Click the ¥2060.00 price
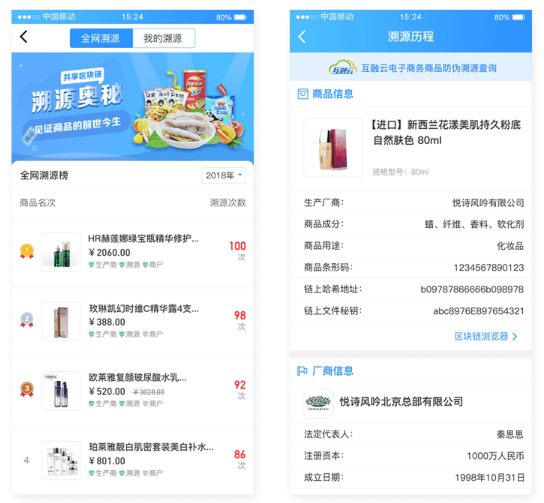 [110, 253]
